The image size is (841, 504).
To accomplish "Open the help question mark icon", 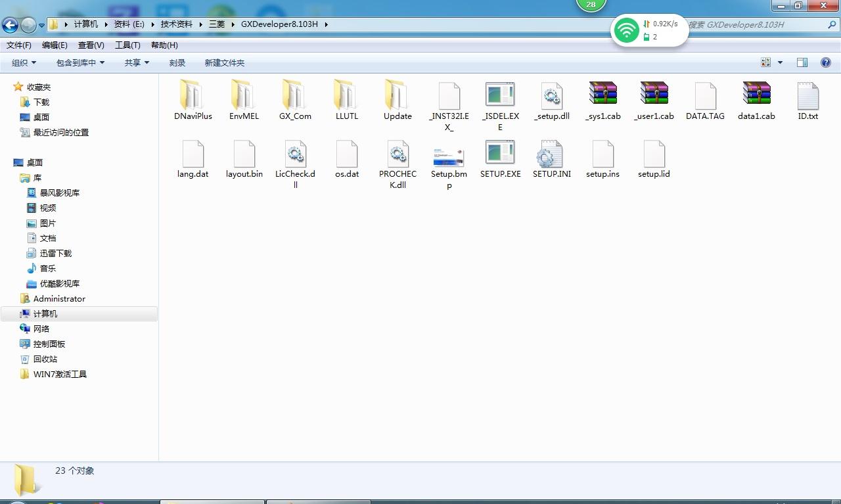I will (826, 62).
